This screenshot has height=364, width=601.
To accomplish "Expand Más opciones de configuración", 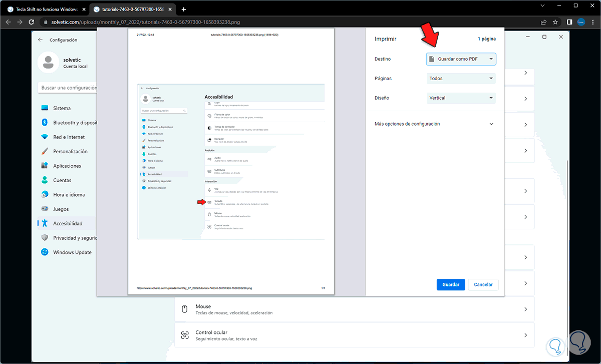I will coord(434,124).
